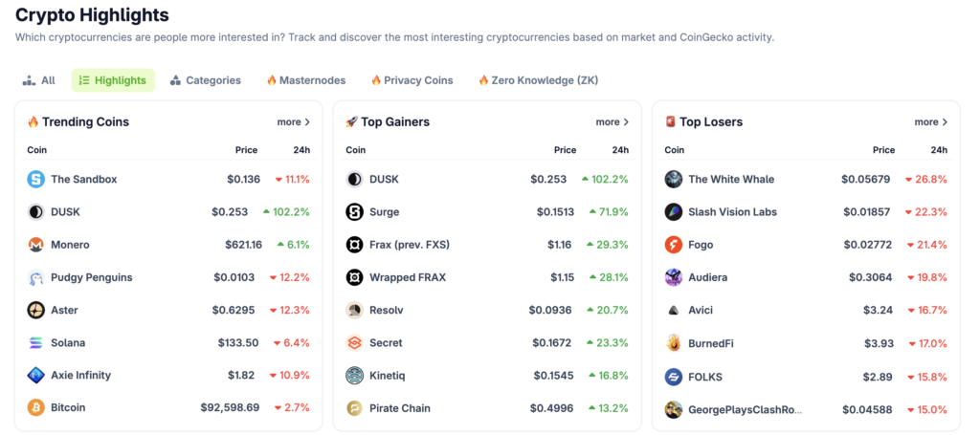Click the Kinetiq coin icon
980x435 pixels.
354,375
